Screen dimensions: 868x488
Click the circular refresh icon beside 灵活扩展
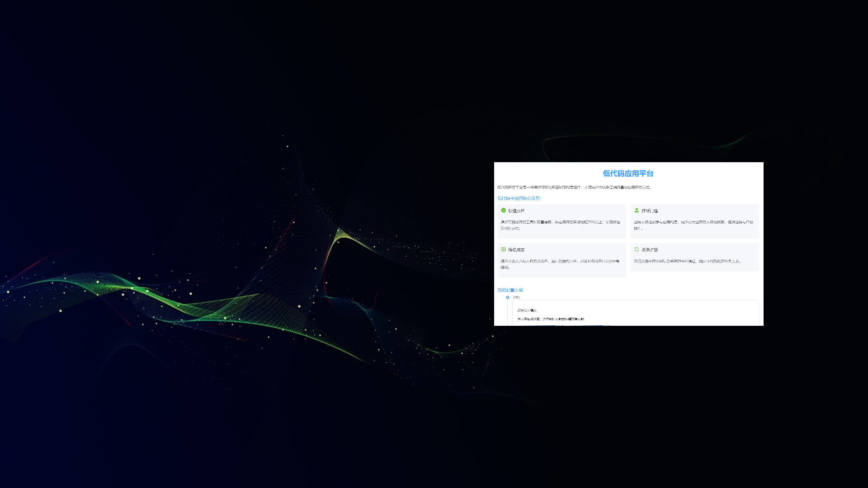(636, 250)
